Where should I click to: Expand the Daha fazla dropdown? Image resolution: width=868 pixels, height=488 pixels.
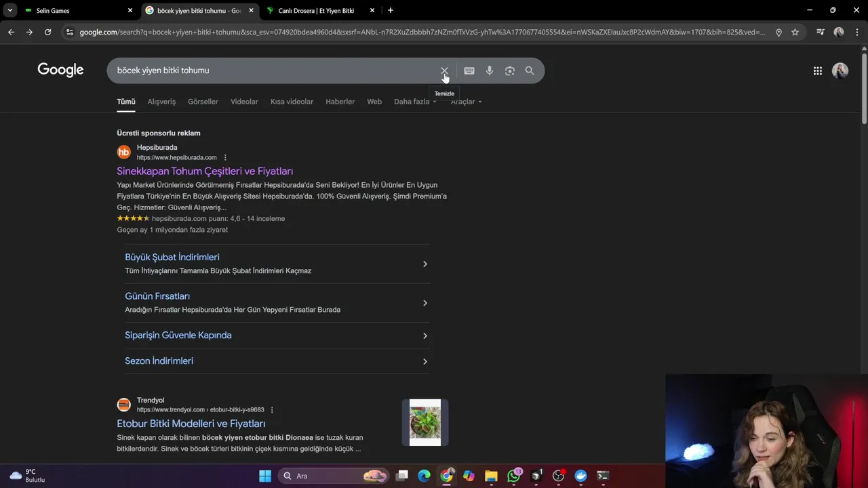[x=415, y=102]
